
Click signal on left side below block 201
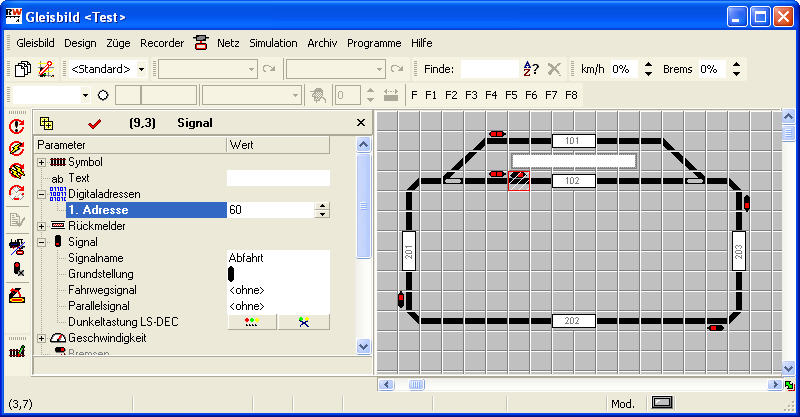coord(401,299)
